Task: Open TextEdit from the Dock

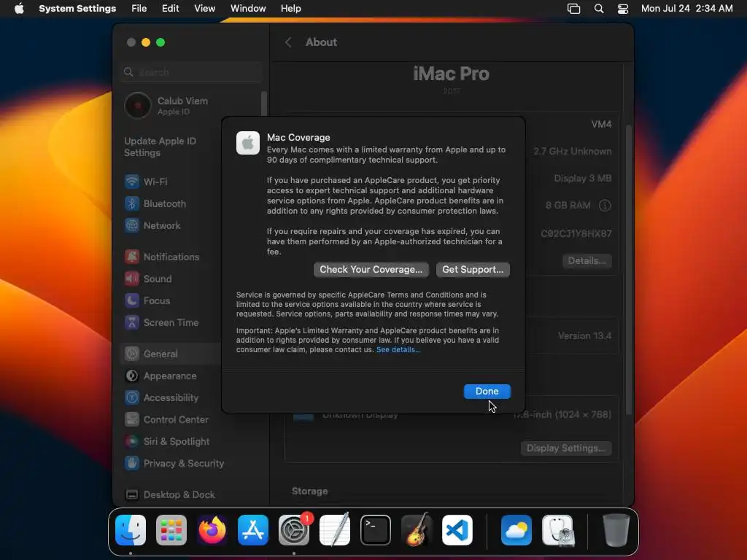Action: [335, 530]
